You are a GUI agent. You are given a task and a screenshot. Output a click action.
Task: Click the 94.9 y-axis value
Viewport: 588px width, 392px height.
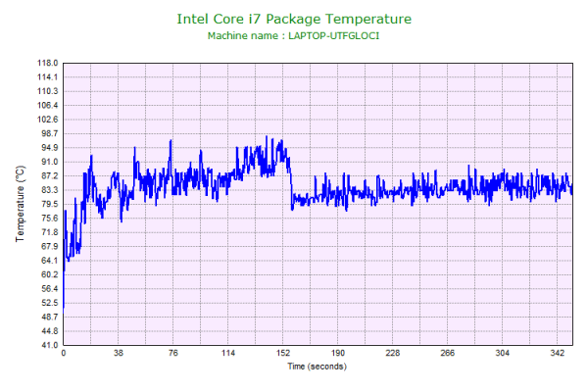click(x=50, y=148)
